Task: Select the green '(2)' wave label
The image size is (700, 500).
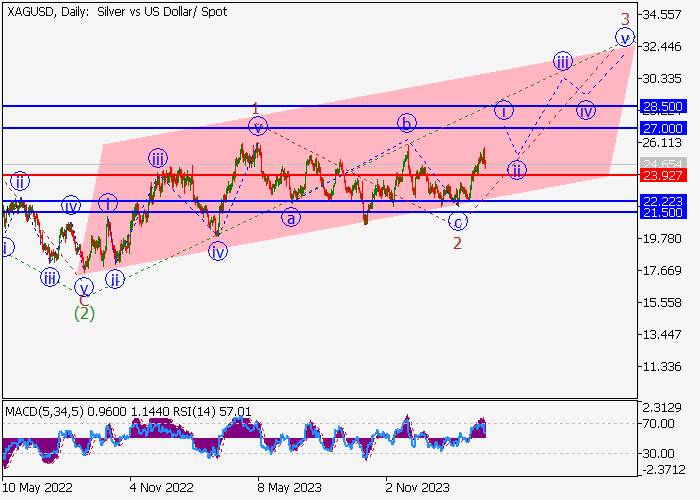Action: pyautogui.click(x=84, y=314)
